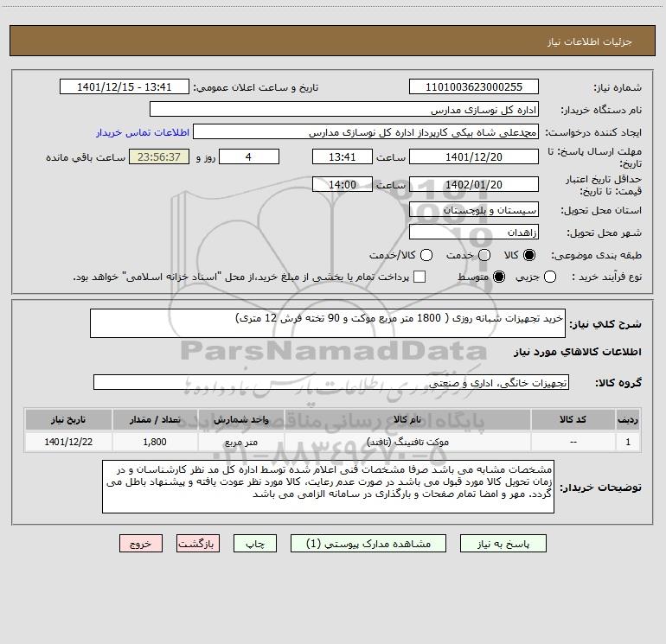Click the پاسخ به نیاز button
Screen dimensions: 666x644
pyautogui.click(x=503, y=544)
